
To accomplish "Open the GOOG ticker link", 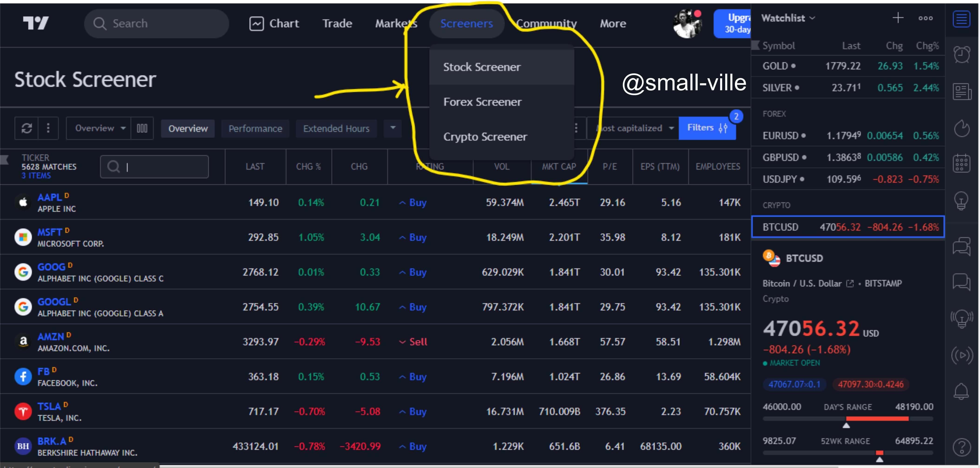I will point(51,267).
